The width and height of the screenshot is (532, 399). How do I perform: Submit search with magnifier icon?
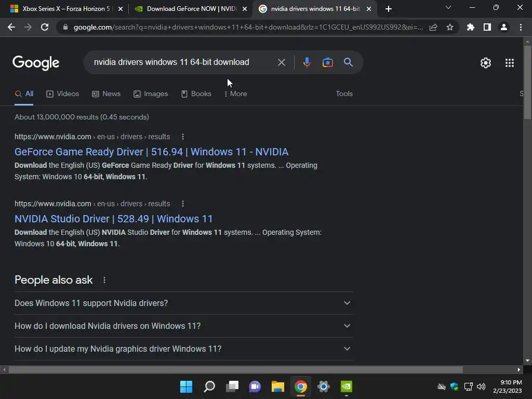click(349, 62)
